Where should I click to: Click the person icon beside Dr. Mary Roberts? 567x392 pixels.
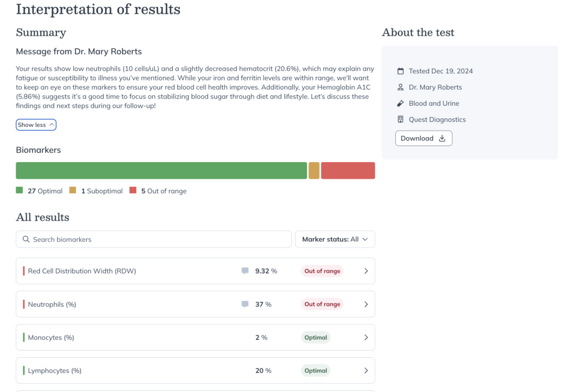click(401, 87)
